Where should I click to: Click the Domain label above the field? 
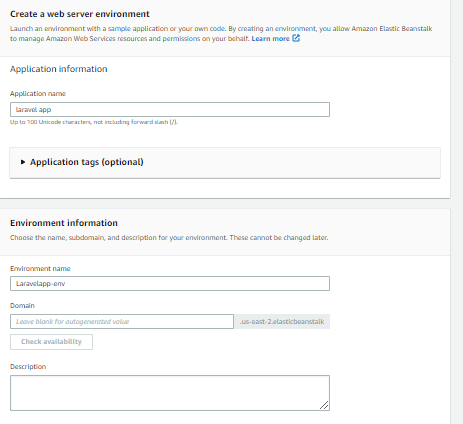click(22, 306)
